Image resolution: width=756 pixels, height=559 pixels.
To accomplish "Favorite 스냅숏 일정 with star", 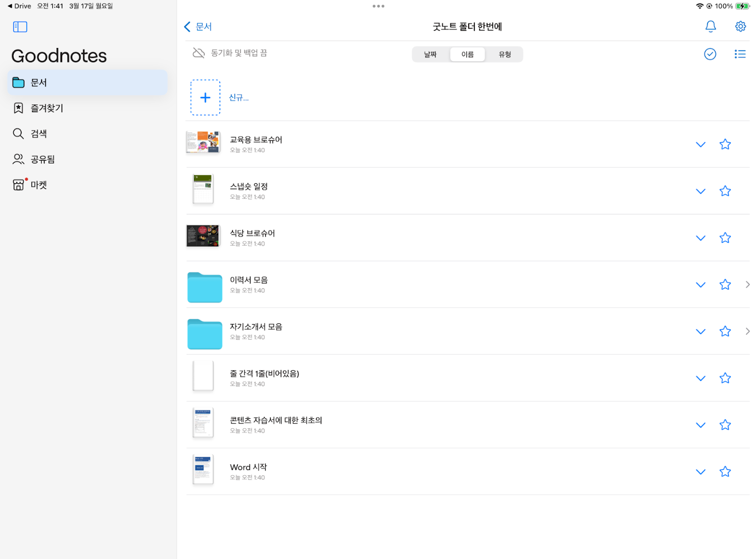I will (x=725, y=191).
